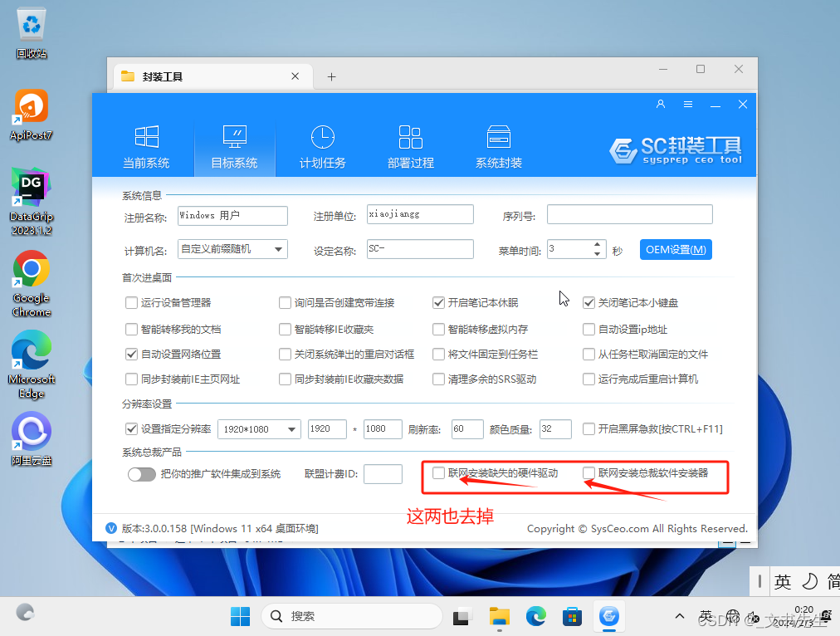The width and height of the screenshot is (840, 636).
Task: Click the 颜色质量 field showing 32
Action: 555,429
